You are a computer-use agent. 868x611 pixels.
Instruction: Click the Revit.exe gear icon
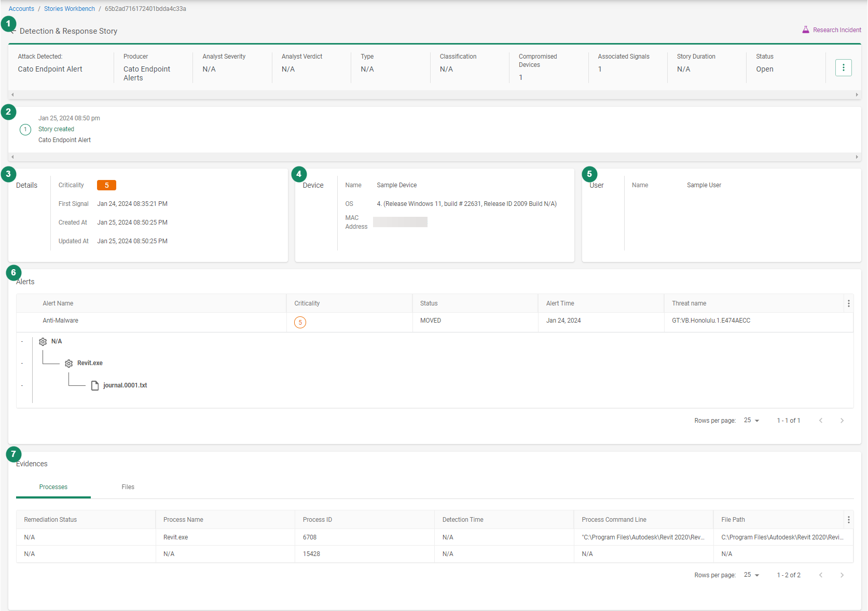[x=69, y=363]
